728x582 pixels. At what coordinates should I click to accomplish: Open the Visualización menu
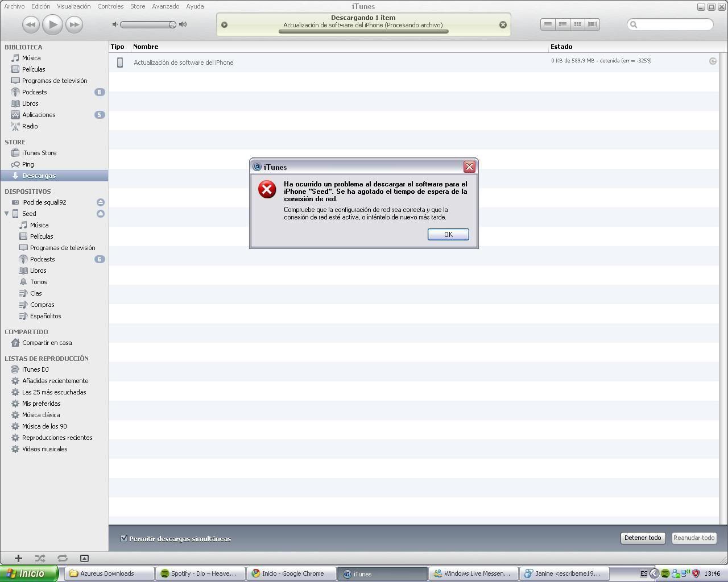[x=73, y=6]
